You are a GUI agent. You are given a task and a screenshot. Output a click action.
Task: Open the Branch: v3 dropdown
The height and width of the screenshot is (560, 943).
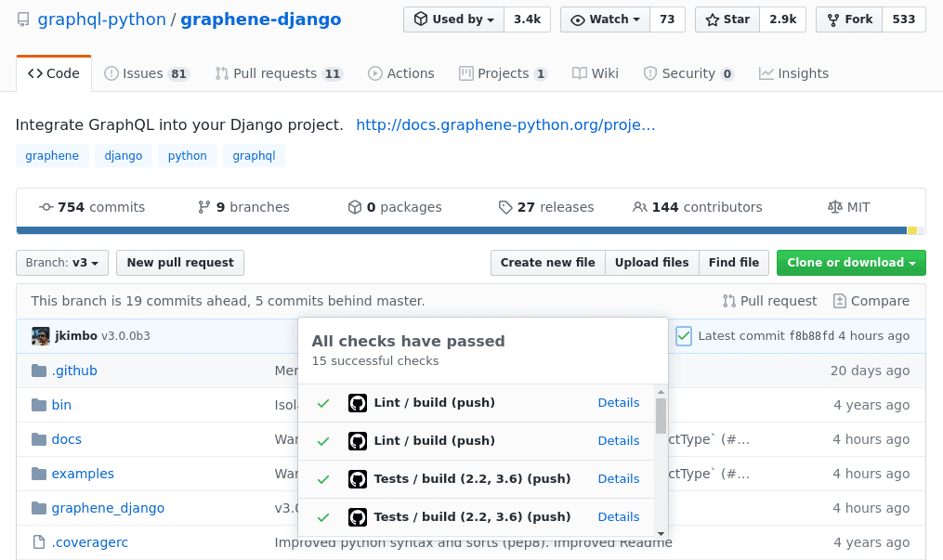coord(62,263)
